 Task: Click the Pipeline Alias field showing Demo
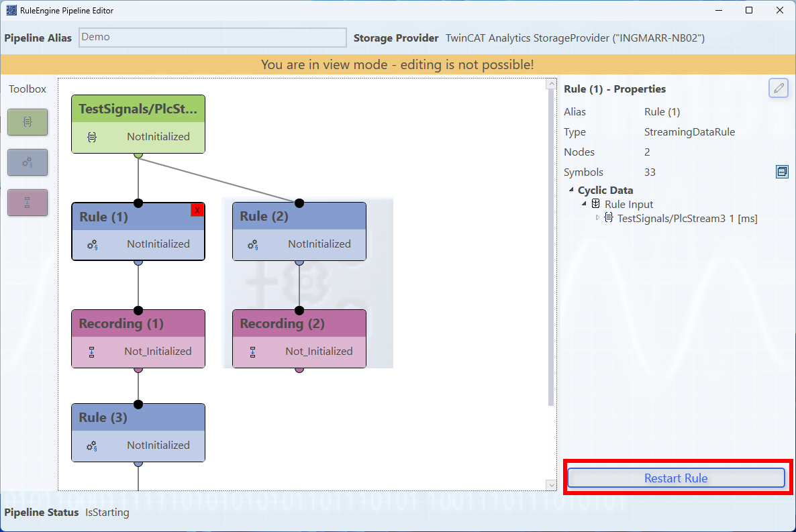[x=213, y=38]
